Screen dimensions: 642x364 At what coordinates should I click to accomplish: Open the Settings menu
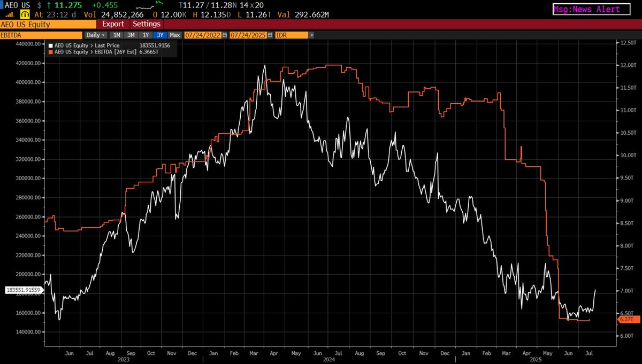[146, 24]
